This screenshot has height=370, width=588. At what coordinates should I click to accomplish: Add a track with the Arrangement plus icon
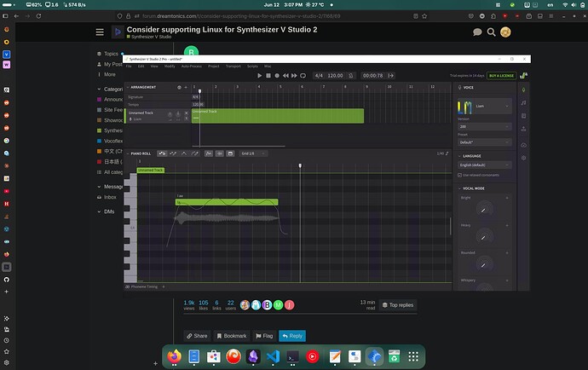point(186,87)
